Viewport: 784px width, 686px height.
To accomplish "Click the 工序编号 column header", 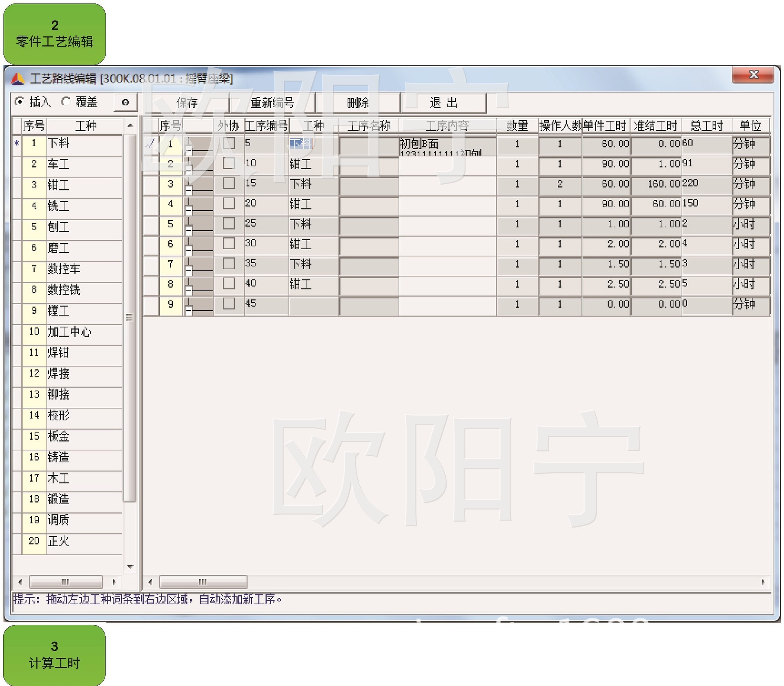I will click(266, 125).
